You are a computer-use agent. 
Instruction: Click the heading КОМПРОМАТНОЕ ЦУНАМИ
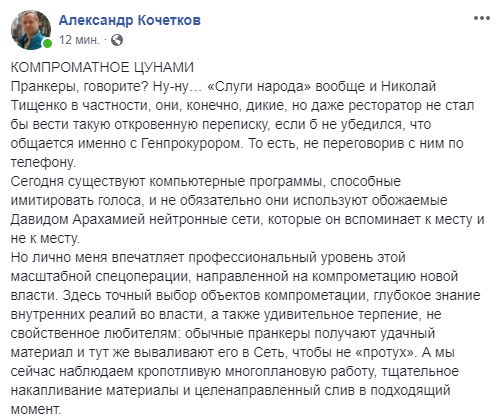(x=102, y=67)
